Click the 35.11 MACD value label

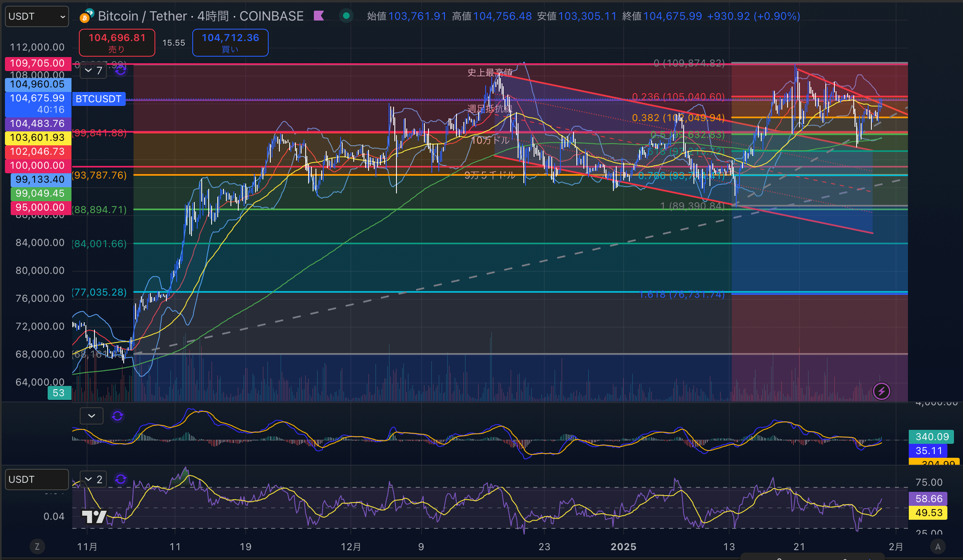(x=928, y=451)
